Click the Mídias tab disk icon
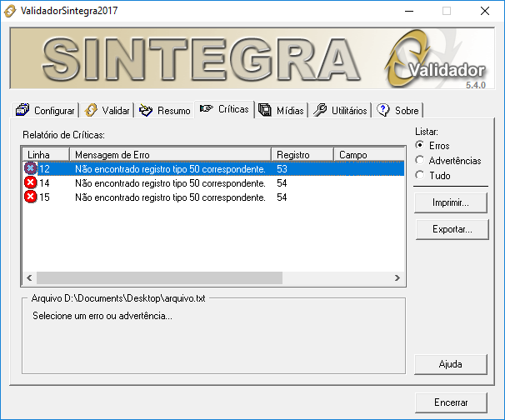This screenshot has width=505, height=420. tap(265, 110)
